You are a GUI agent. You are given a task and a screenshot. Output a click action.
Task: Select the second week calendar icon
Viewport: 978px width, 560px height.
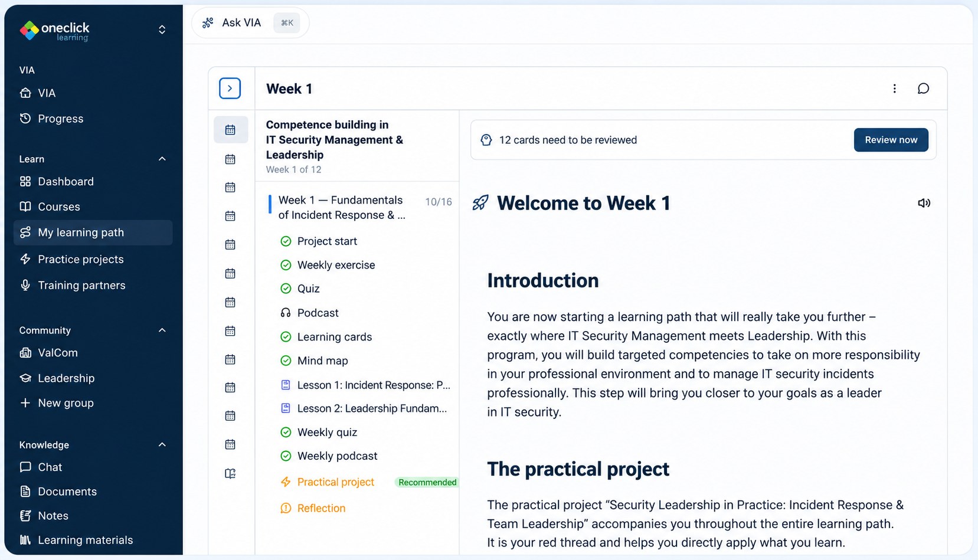[x=231, y=159]
